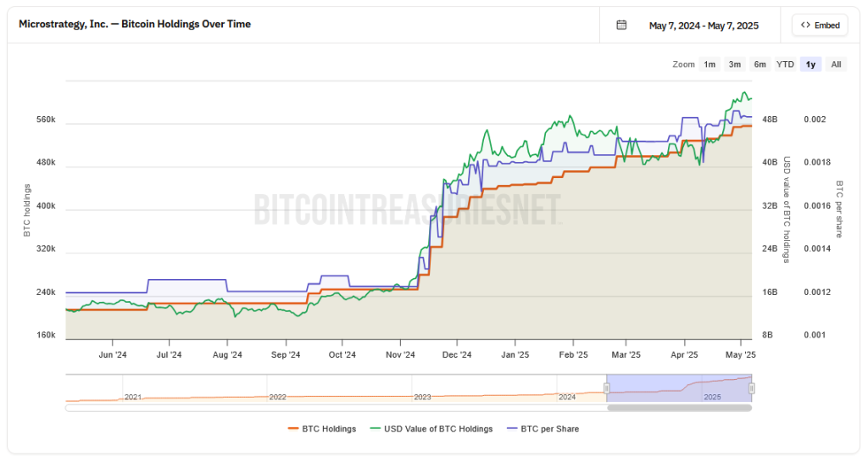Click the 32B USD value axis label

coord(770,206)
